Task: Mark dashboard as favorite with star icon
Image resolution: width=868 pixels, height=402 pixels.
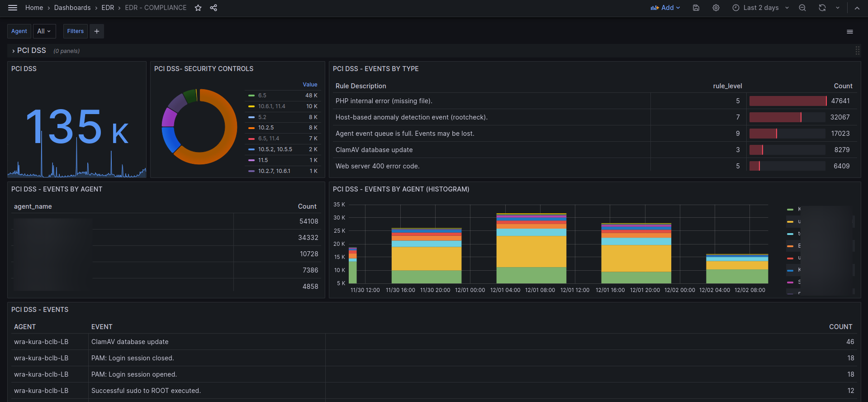Action: pyautogui.click(x=198, y=8)
